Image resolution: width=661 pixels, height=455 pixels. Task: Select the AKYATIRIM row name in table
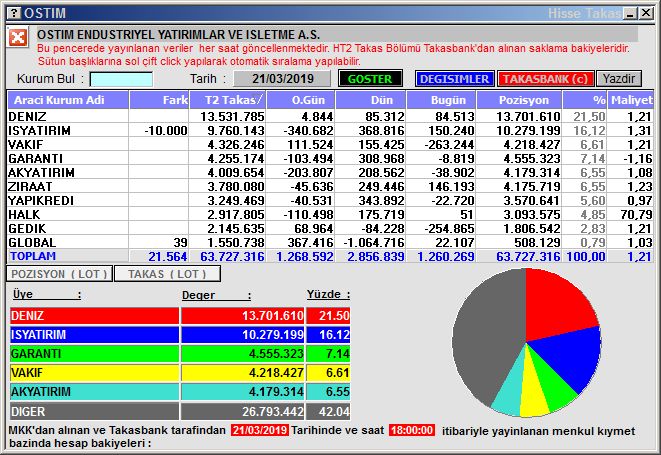68,172
